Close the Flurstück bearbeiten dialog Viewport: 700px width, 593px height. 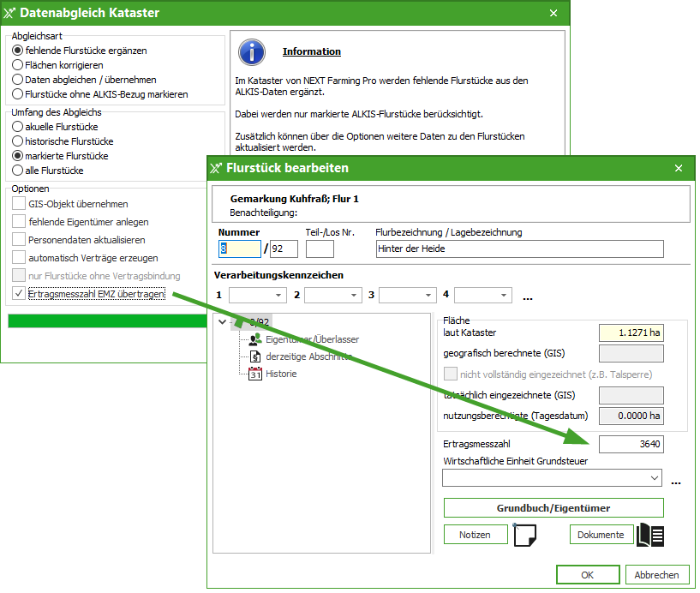click(679, 169)
